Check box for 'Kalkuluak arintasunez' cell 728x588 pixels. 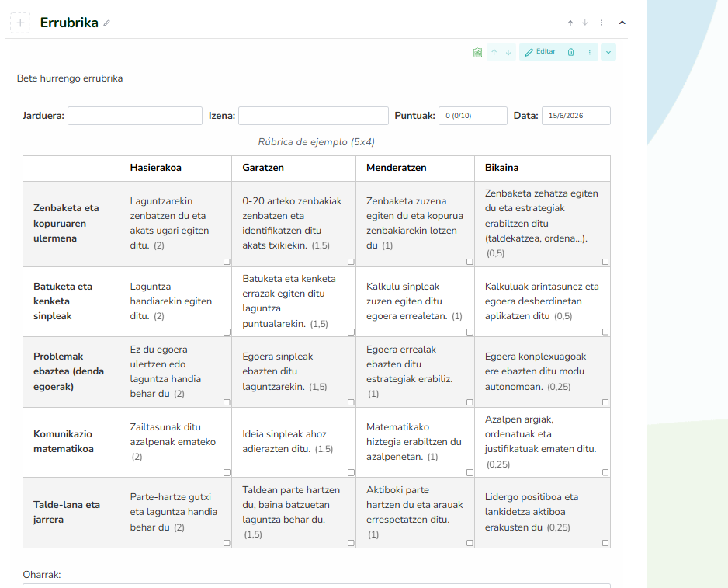605,332
